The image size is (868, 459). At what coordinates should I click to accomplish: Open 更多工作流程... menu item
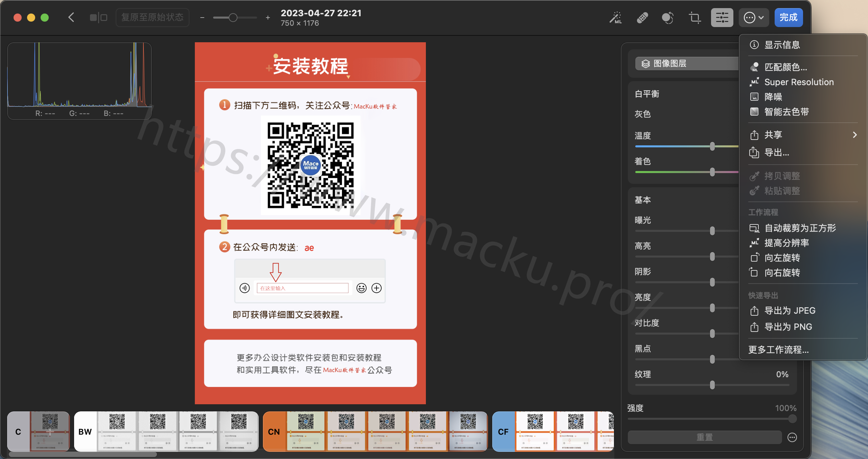pos(803,349)
